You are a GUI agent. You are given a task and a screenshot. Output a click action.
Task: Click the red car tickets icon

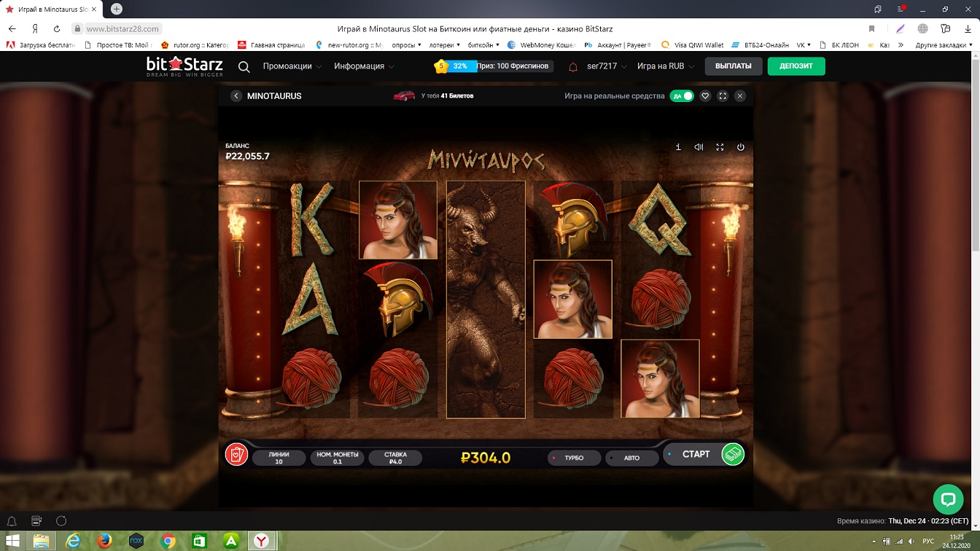[404, 95]
